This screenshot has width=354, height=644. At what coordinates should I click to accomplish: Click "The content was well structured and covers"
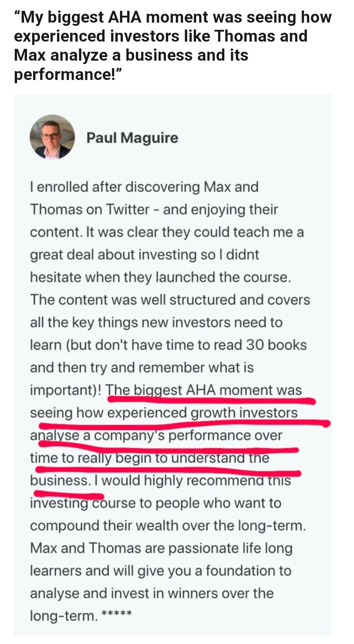170,300
